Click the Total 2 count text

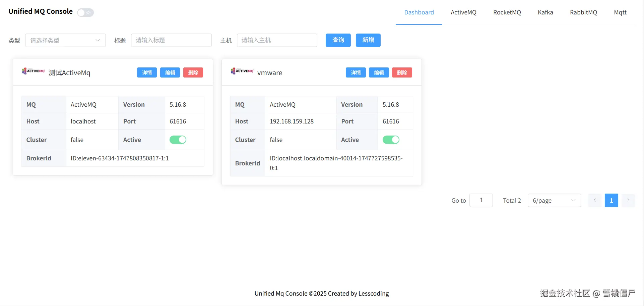(512, 201)
